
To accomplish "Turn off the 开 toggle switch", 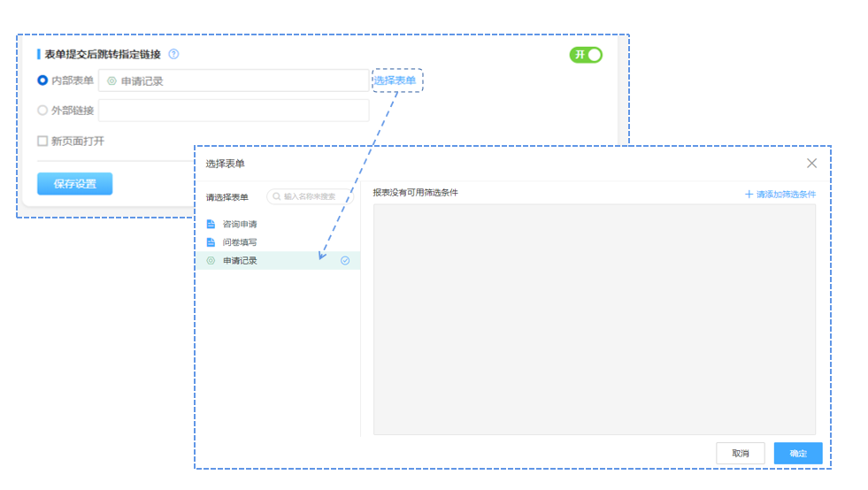I will point(585,55).
